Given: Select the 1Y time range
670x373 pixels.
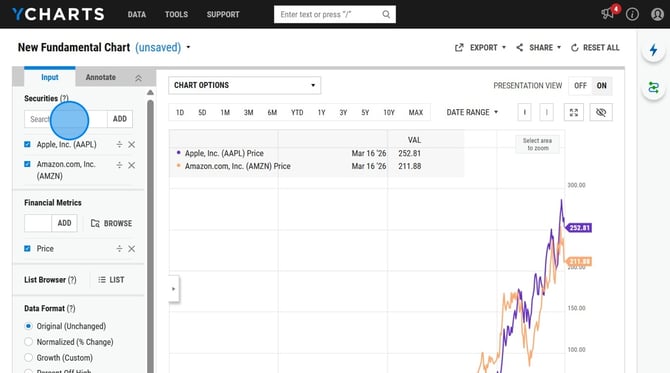Looking at the screenshot, I should pos(321,112).
